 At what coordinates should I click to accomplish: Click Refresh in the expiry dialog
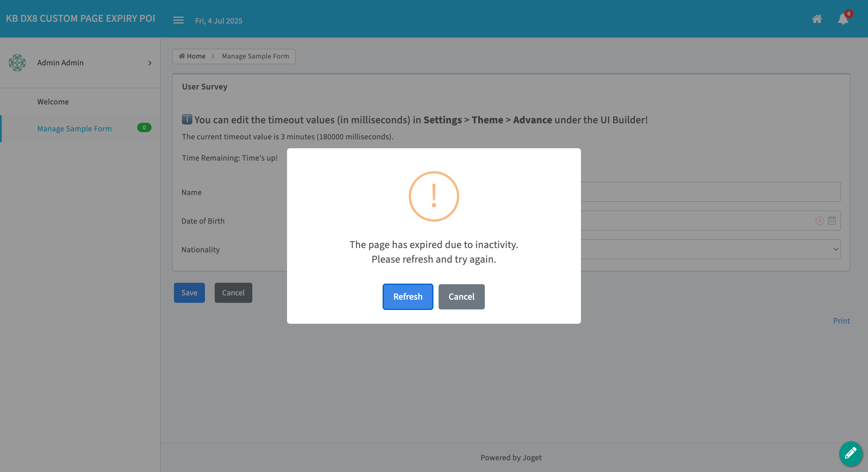[x=408, y=297]
